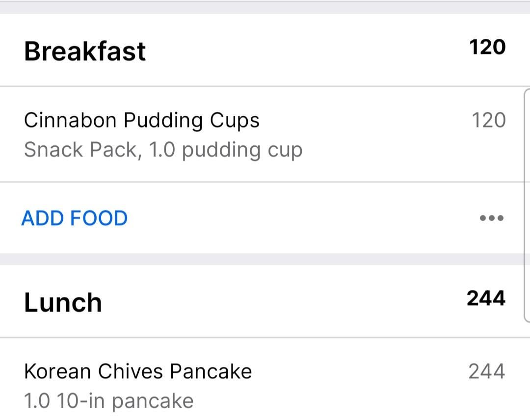Tap the Korean Chives Pancake 244 calorie value
The height and width of the screenshot is (420, 530).
tap(486, 371)
